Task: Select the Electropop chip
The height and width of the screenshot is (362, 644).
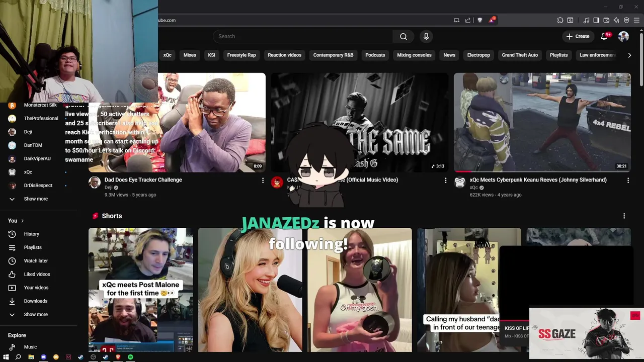Action: click(478, 55)
